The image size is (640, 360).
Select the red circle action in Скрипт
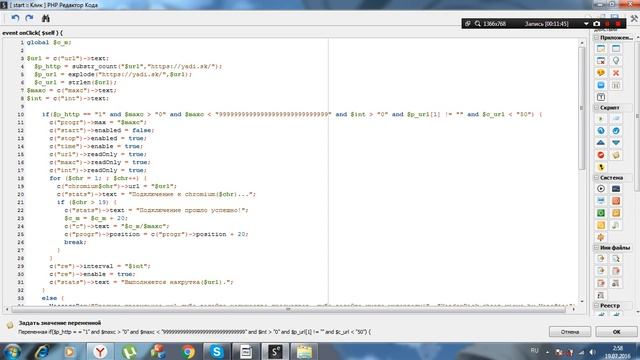pos(601,155)
